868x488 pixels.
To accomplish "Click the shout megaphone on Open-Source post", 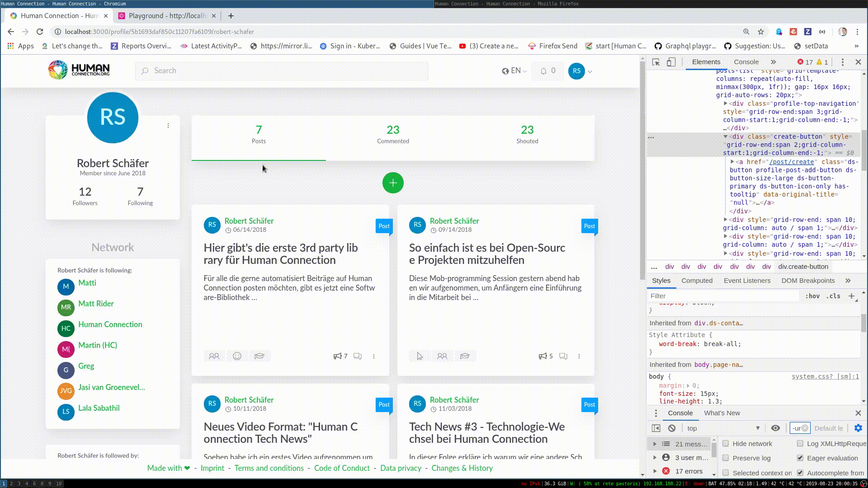I will 542,356.
